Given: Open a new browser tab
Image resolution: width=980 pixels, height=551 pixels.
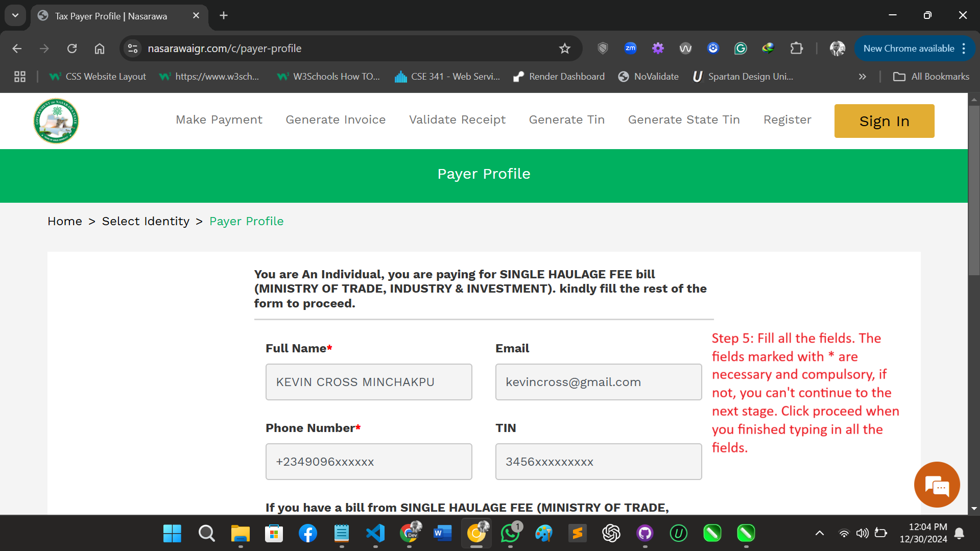Looking at the screenshot, I should click(x=224, y=15).
